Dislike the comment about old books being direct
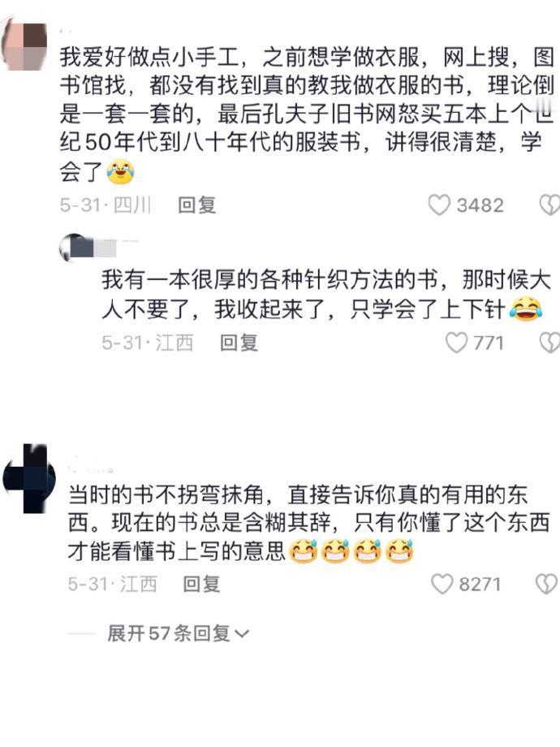Screen dimensions: 560x747 (546, 584)
